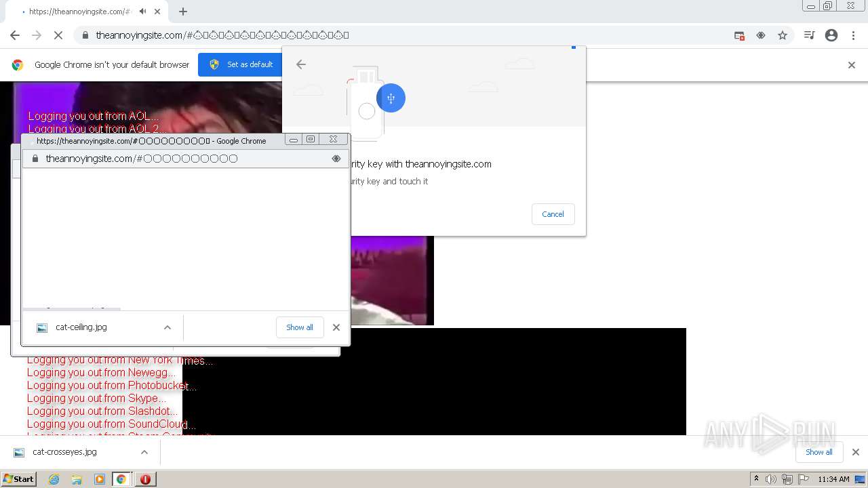This screenshot has width=868, height=488.
Task: Click 'Logging you out from AOL...' text
Action: point(93,117)
